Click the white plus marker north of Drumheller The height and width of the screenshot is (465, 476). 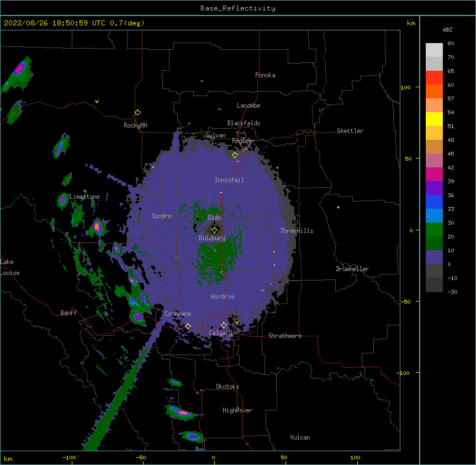pyautogui.click(x=338, y=207)
